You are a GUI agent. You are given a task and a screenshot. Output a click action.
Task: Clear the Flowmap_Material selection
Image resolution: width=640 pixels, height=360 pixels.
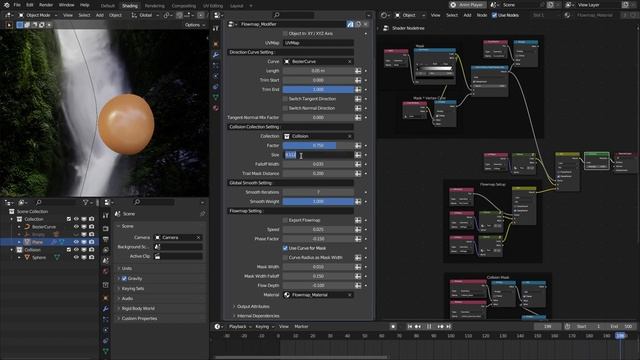click(349, 295)
